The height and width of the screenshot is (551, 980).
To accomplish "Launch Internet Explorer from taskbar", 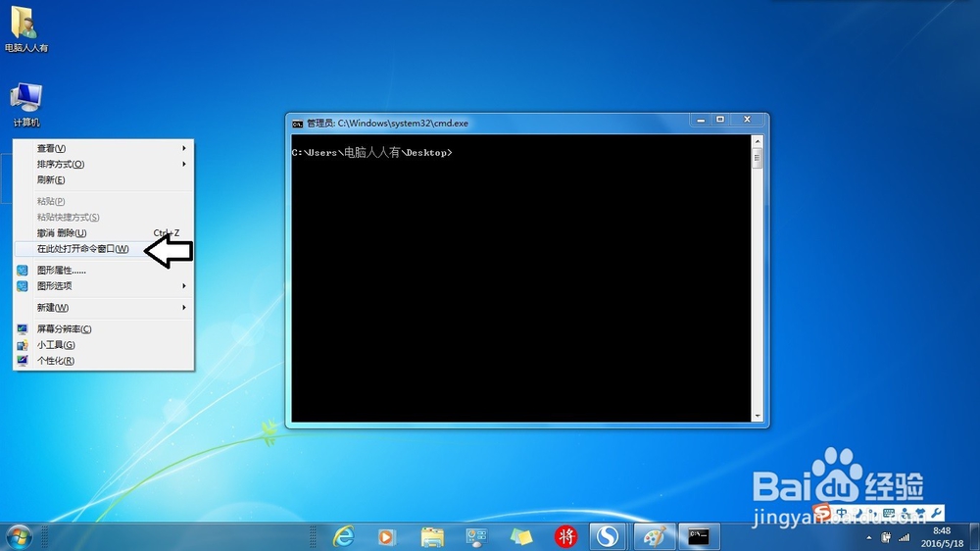I will click(343, 536).
